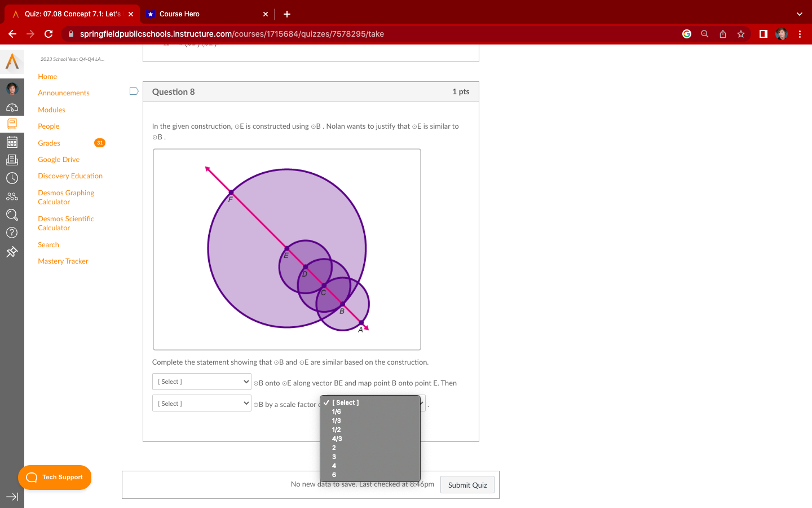812x508 pixels.
Task: Choose 4 from scale factor list
Action: (370, 466)
